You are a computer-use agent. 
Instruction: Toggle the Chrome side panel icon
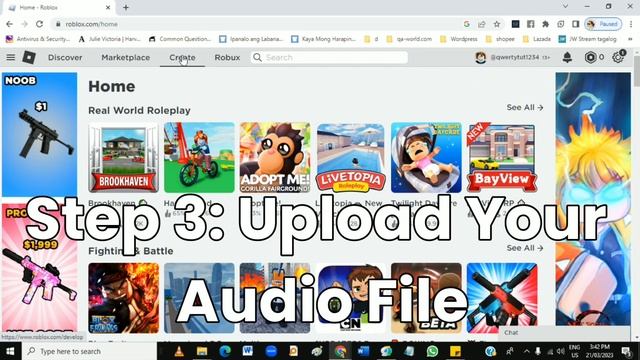pyautogui.click(x=576, y=24)
